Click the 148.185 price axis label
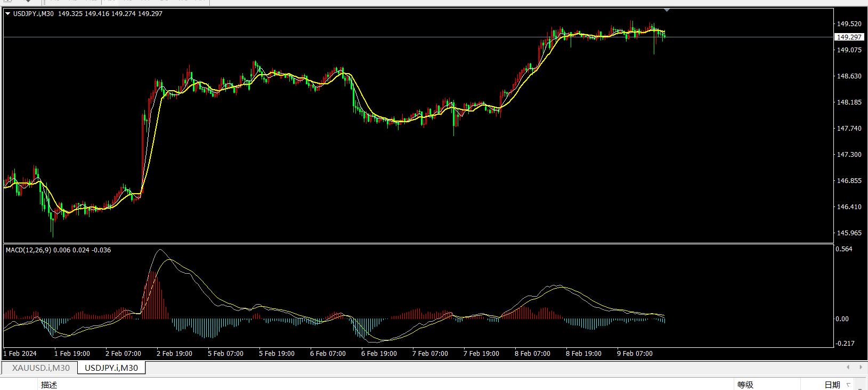Viewport: 868px width, 390px height. 849,102
